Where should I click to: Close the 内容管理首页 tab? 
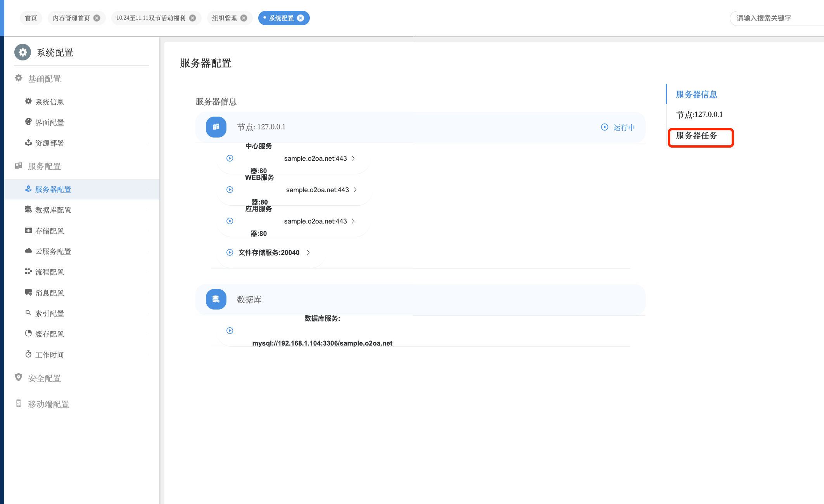pos(97,18)
